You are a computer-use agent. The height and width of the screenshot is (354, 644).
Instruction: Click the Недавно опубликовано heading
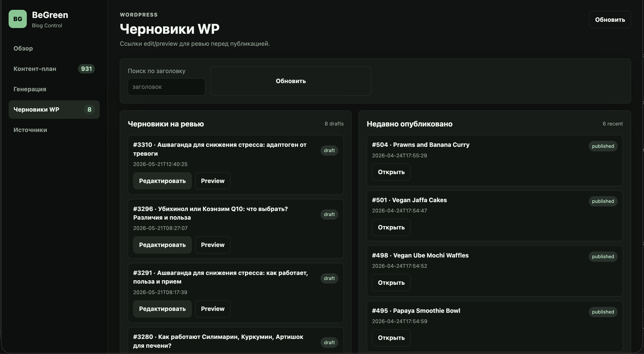410,124
